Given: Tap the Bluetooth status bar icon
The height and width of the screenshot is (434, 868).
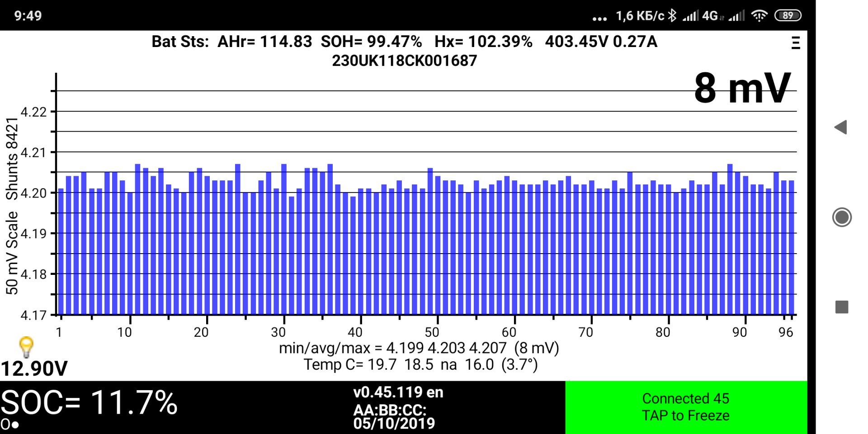Looking at the screenshot, I should (672, 16).
